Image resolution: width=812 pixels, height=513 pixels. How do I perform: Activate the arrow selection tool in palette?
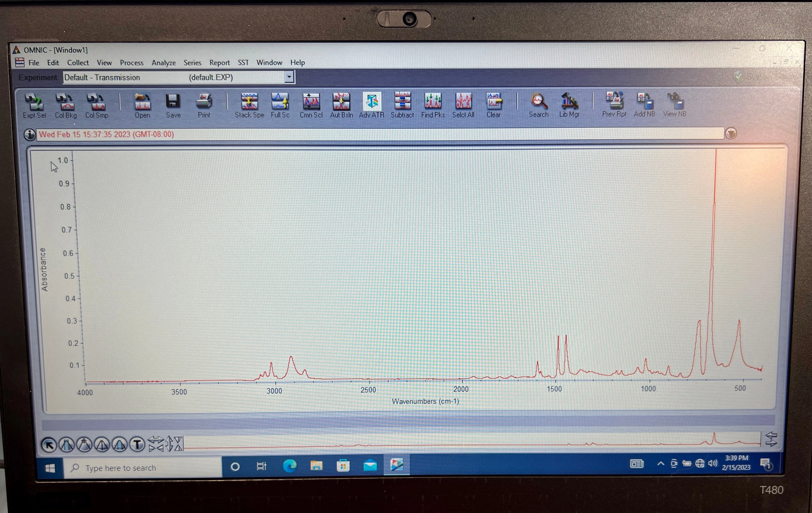[49, 445]
